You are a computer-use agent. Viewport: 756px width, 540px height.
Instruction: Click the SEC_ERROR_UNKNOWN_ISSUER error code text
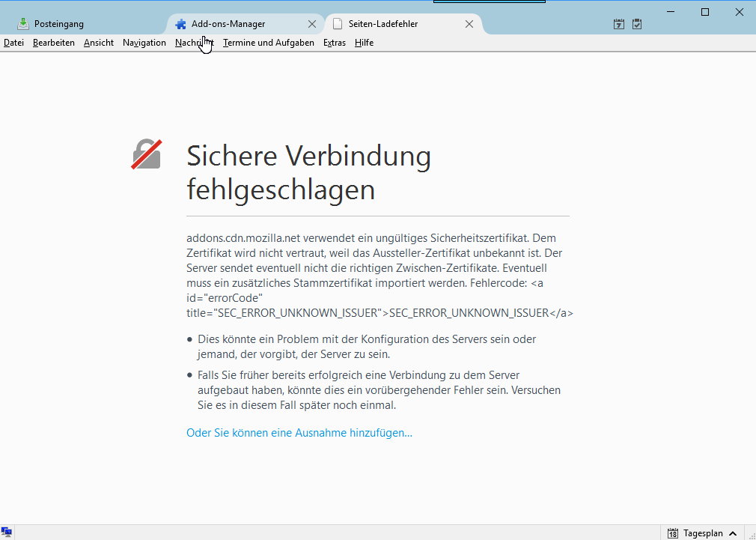coord(469,313)
